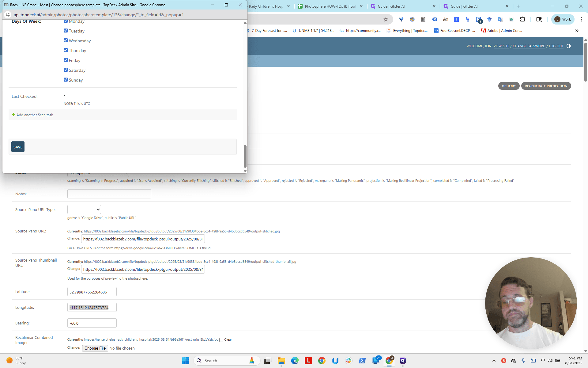Screen dimensions: 588x368
Task: Click the microphone icon in the system tray
Action: coord(523,361)
